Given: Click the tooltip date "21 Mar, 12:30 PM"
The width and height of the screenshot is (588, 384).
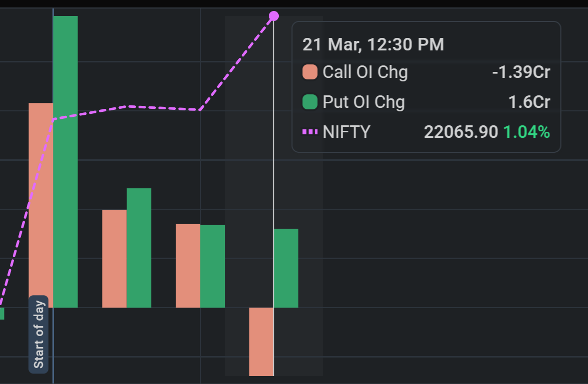Looking at the screenshot, I should click(x=373, y=44).
